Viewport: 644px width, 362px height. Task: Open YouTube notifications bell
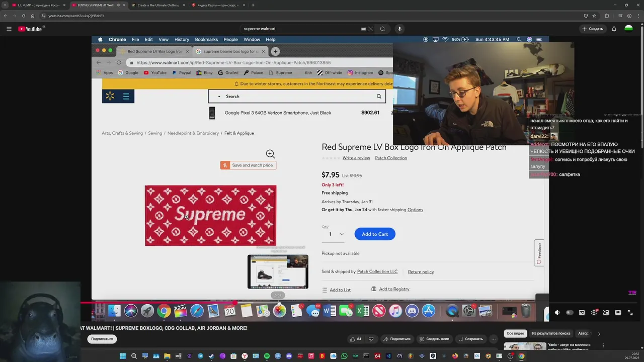pyautogui.click(x=614, y=29)
